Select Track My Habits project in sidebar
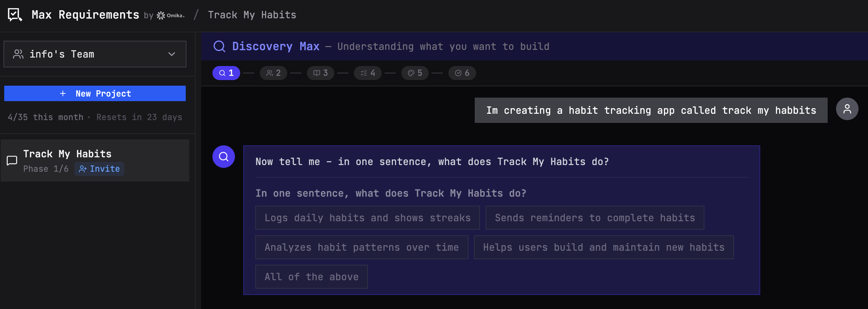868x309 pixels. click(x=67, y=153)
